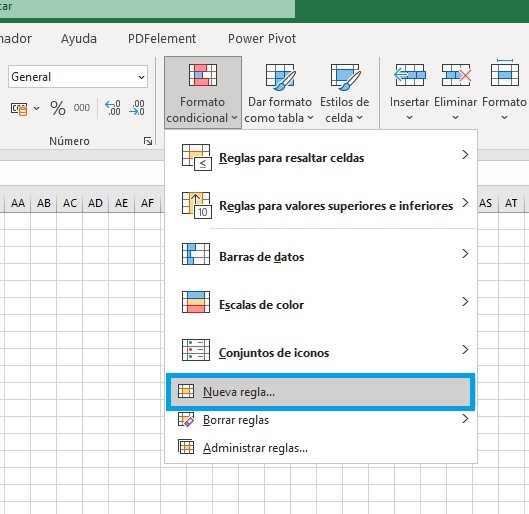Select column AA header
This screenshot has height=514, width=529.
click(x=18, y=203)
